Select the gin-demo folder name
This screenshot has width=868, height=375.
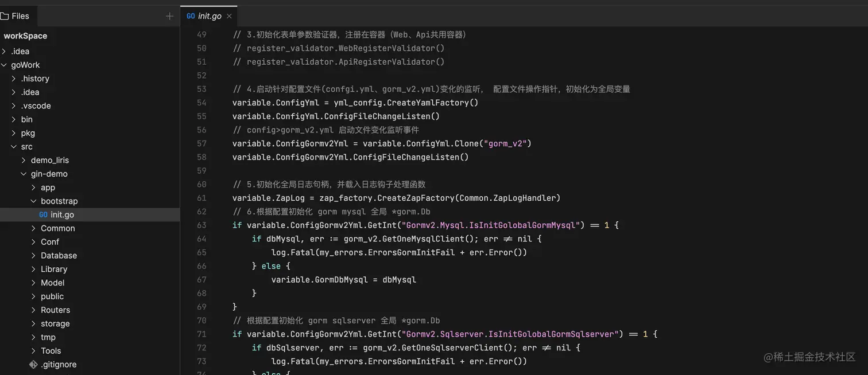[49, 174]
